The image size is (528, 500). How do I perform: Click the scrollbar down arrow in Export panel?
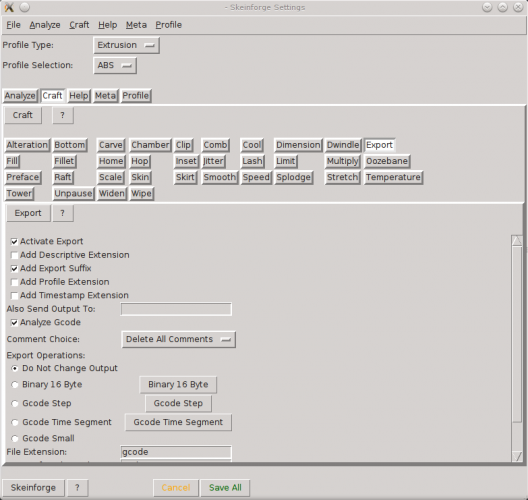coord(517,456)
